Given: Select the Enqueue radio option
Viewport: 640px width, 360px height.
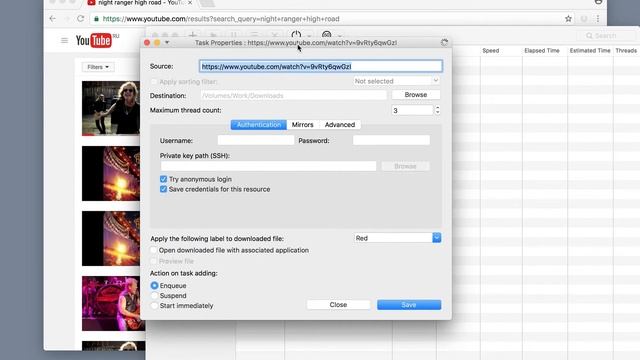Looking at the screenshot, I should (154, 286).
